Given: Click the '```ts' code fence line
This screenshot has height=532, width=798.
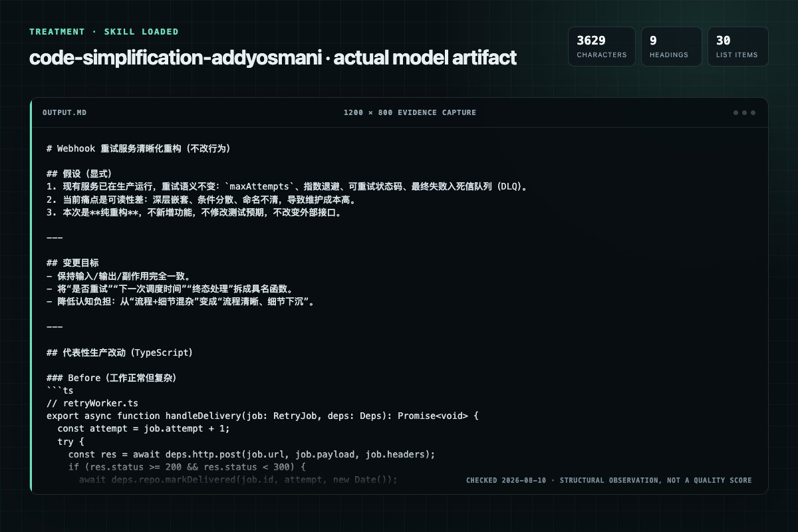Looking at the screenshot, I should click(x=60, y=390).
